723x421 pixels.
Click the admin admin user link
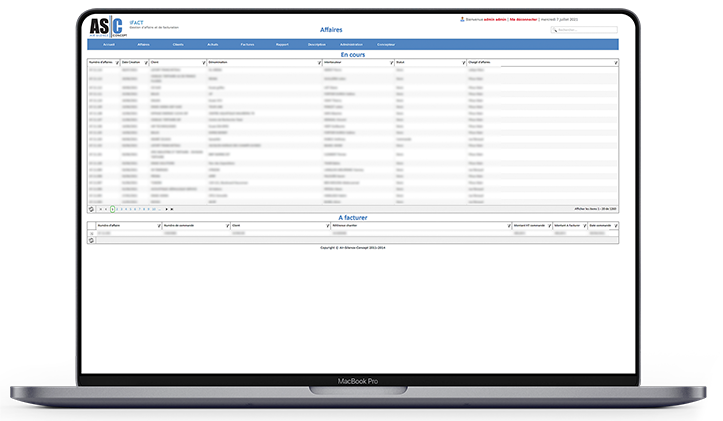(495, 20)
